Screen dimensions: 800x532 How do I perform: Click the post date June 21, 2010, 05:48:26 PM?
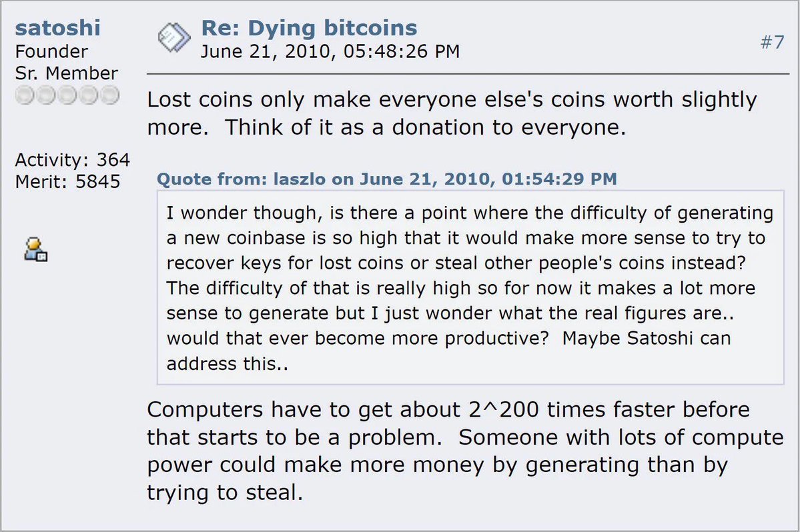pos(330,51)
